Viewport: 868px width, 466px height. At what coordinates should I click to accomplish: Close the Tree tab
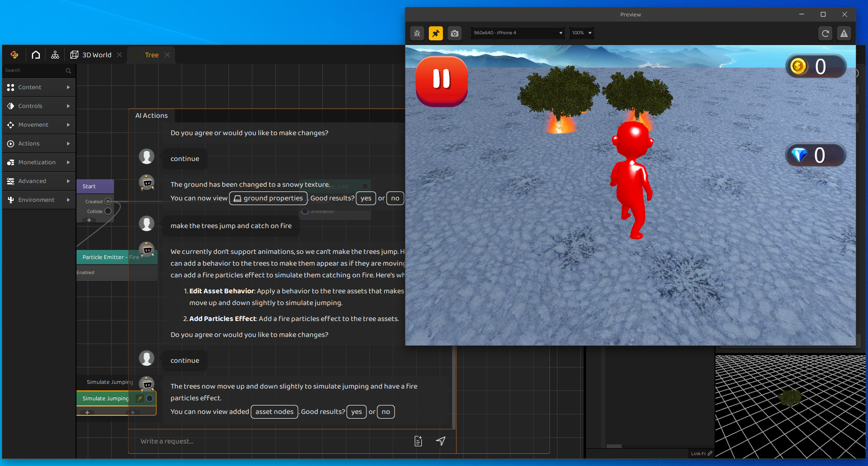pyautogui.click(x=168, y=55)
